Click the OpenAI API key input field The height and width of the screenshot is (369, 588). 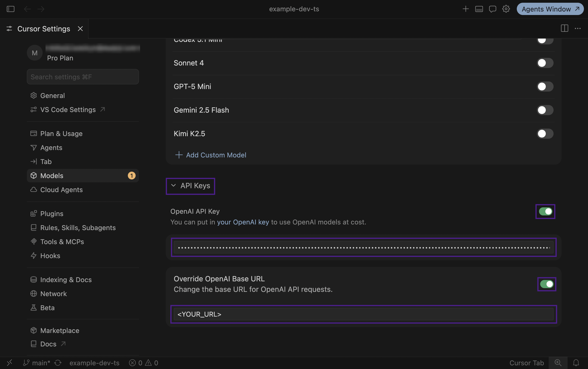pyautogui.click(x=363, y=247)
